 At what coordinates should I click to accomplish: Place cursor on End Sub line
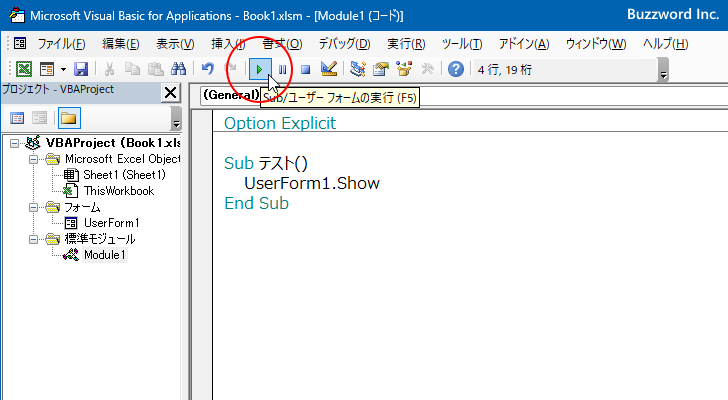[x=256, y=203]
